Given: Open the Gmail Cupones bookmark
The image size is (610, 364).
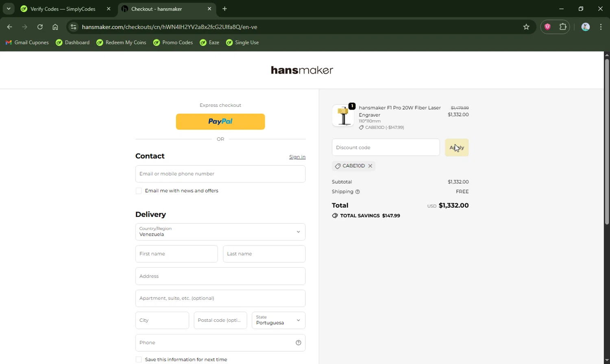Looking at the screenshot, I should click(27, 43).
